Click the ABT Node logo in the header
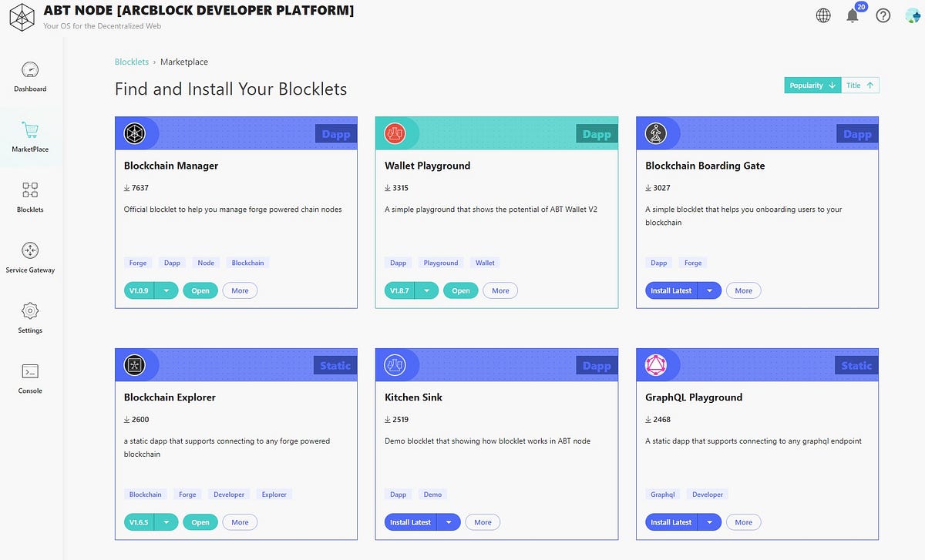Viewport: 925px width, 560px height. click(x=22, y=16)
